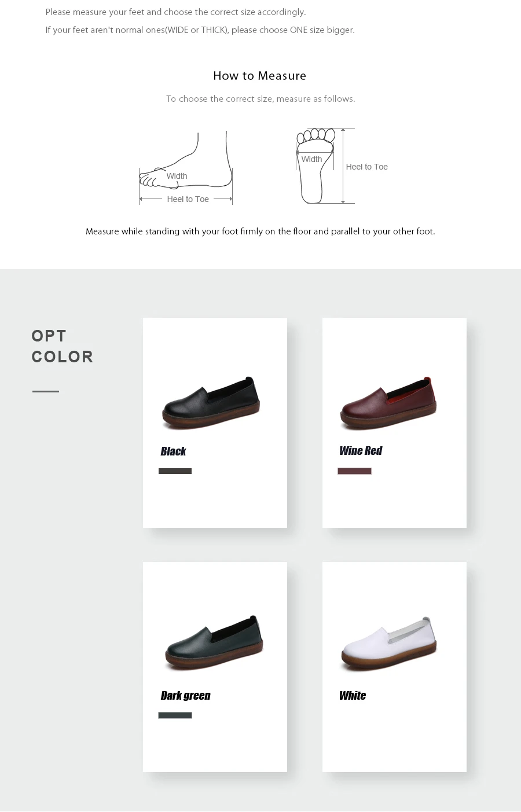Click 'Heel to Toe' label beside the footprint
Image resolution: width=521 pixels, height=812 pixels.
pyautogui.click(x=366, y=167)
